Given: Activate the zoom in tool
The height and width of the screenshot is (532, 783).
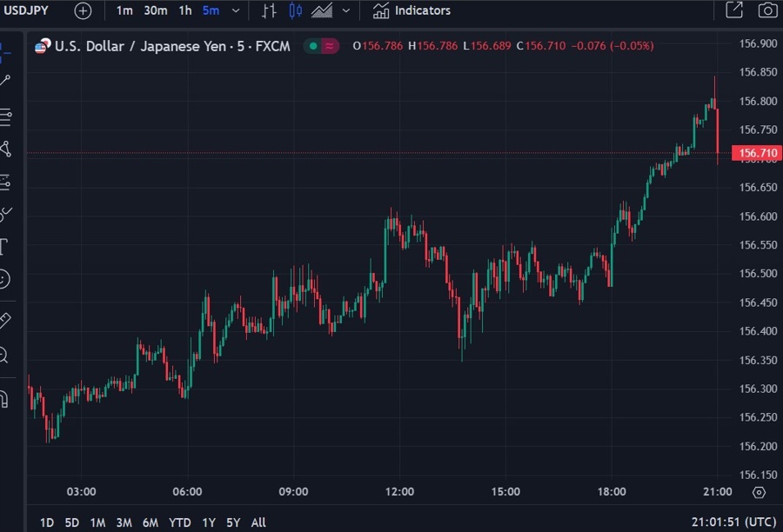Looking at the screenshot, I should point(3,355).
